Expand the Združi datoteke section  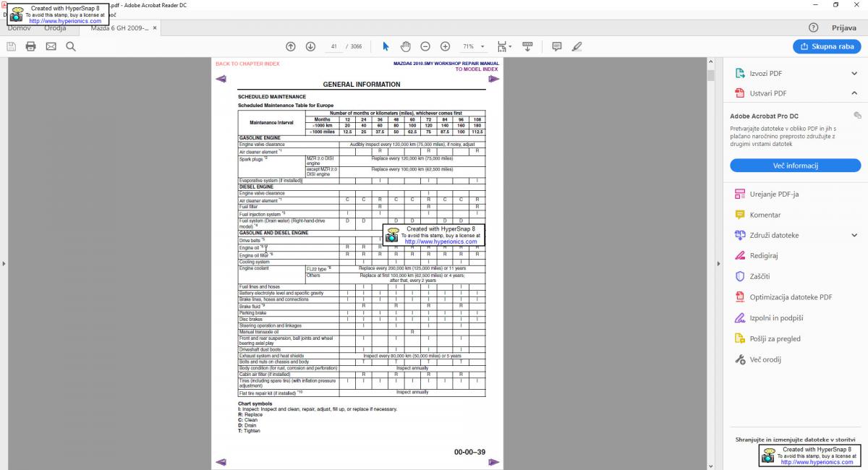(854, 235)
